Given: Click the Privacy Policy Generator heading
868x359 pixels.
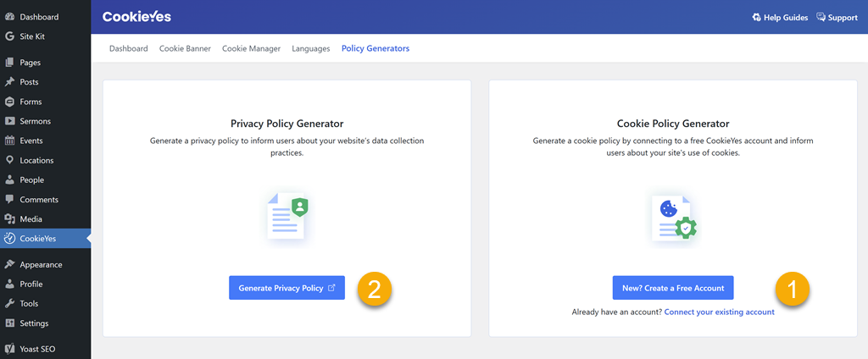Looking at the screenshot, I should [287, 124].
